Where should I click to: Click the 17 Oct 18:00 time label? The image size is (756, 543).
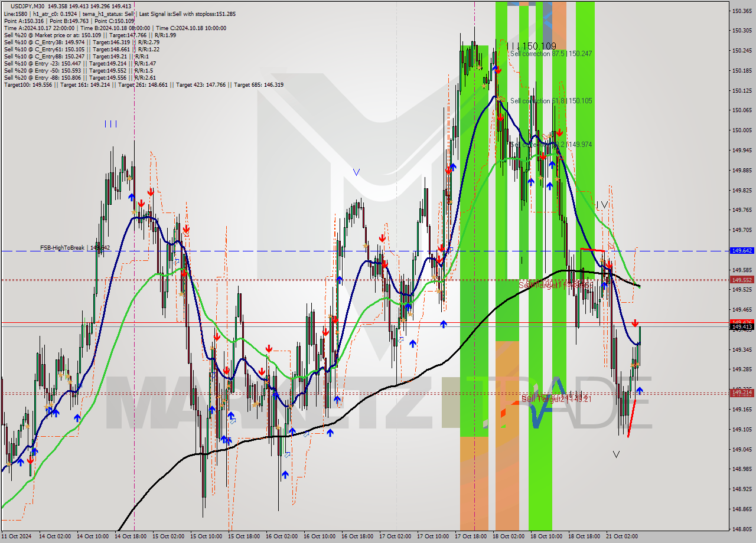[470, 537]
